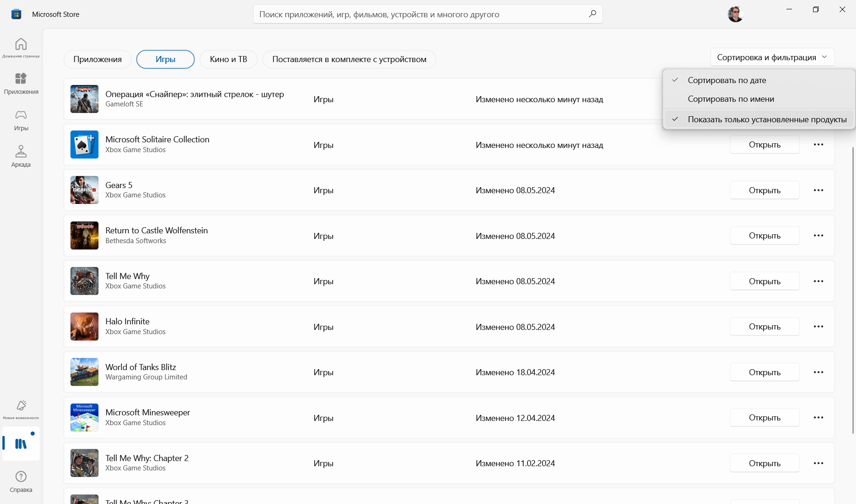
Task: Open more options for Tell Me Why: Chapter 2
Action: click(x=818, y=463)
